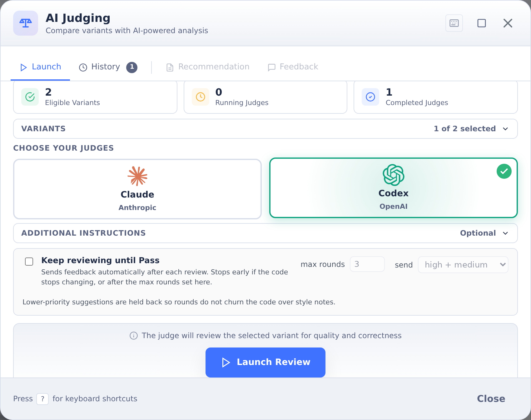Click the keyboard shortcuts icon in header

point(454,23)
